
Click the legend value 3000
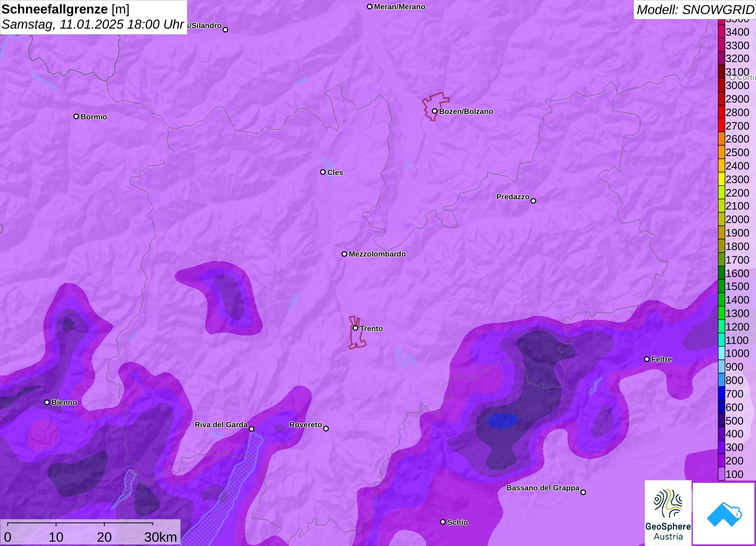tap(737, 85)
